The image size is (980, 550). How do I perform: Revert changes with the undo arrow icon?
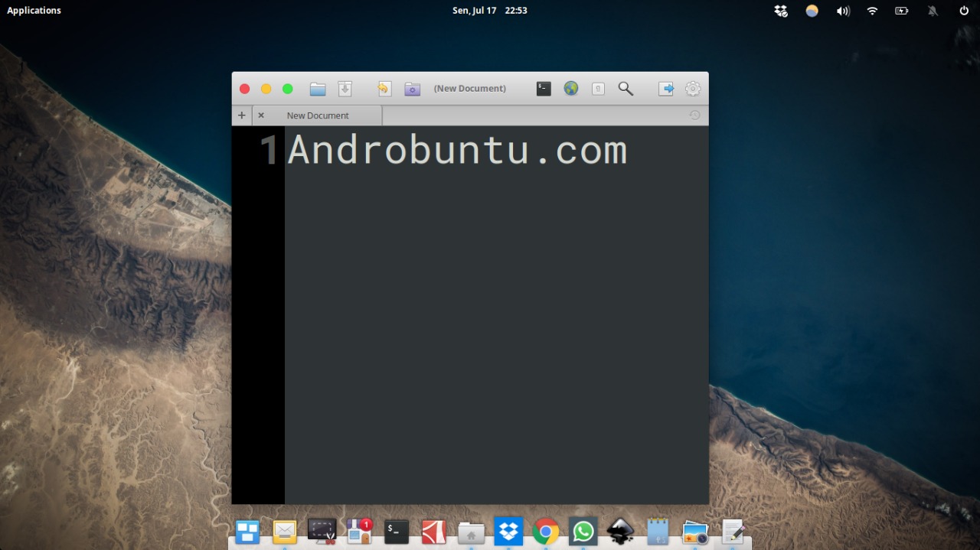(x=384, y=88)
